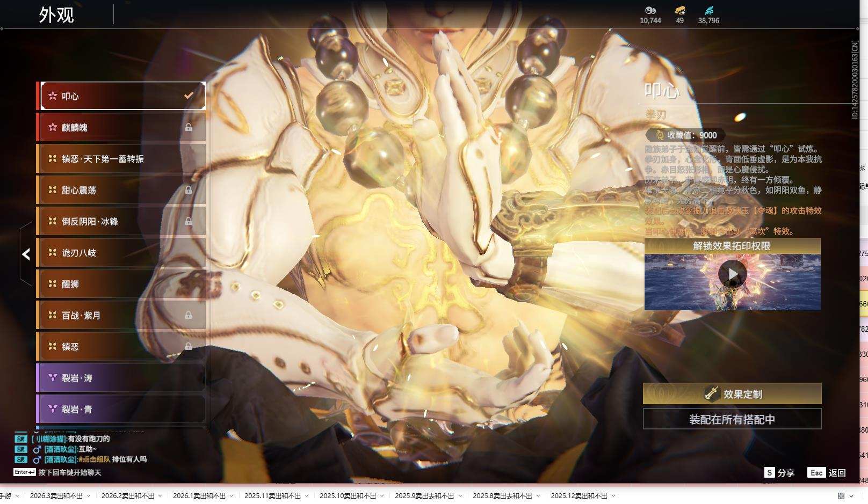868x504 pixels.
Task: Click the collection value swirl icon
Action: click(660, 135)
